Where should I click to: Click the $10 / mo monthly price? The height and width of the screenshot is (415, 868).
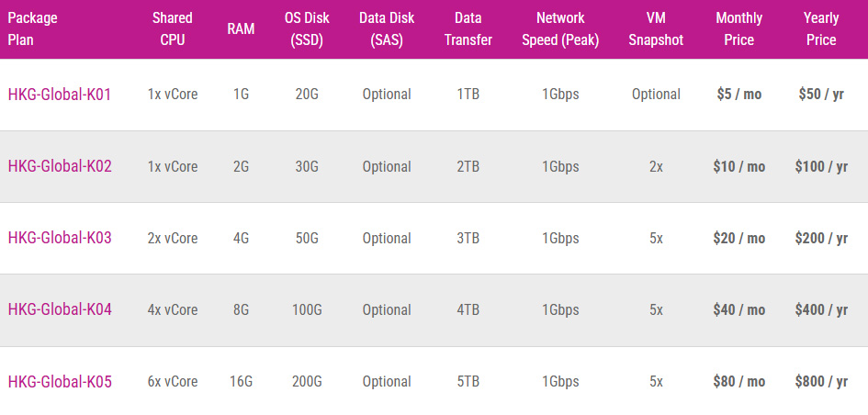738,166
